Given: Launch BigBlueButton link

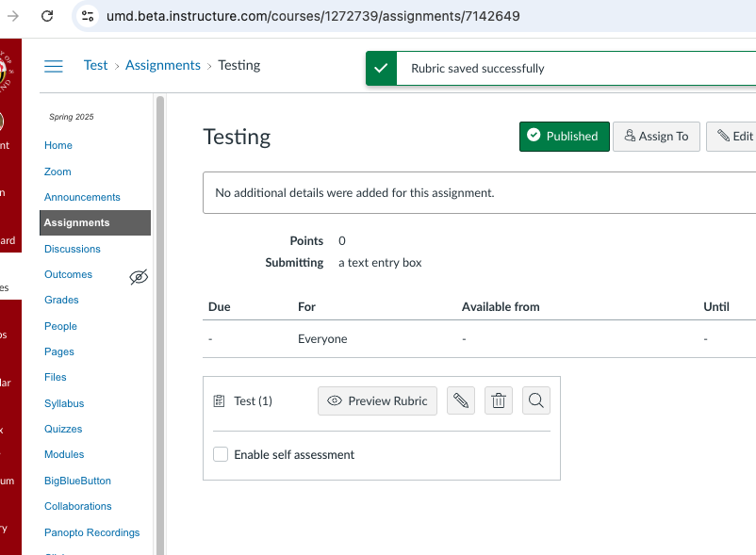Looking at the screenshot, I should click(x=77, y=481).
